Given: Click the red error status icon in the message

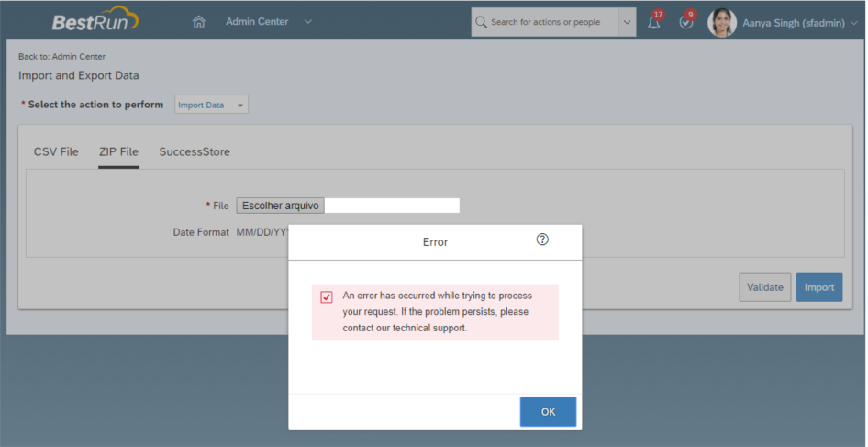Looking at the screenshot, I should [x=327, y=296].
